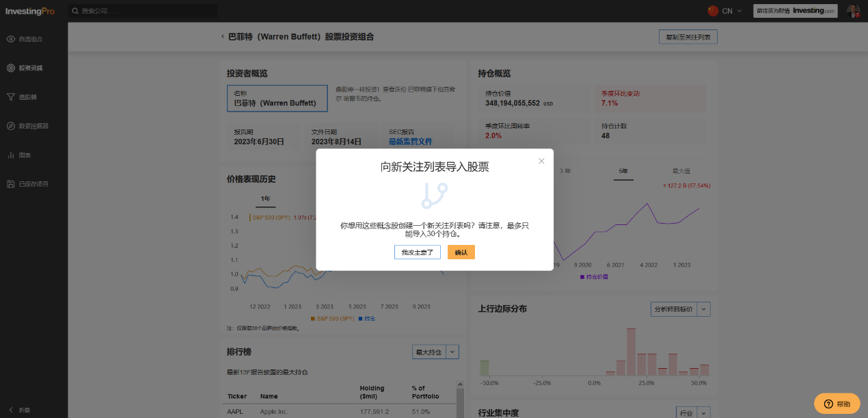Click the 确认 confirm button
868x418 pixels.
(461, 252)
